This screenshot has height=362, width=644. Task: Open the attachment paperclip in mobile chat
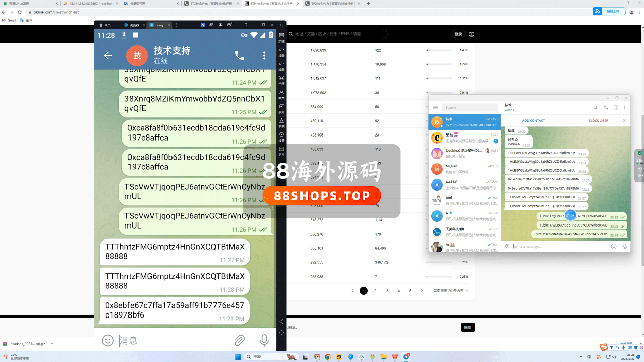click(240, 340)
